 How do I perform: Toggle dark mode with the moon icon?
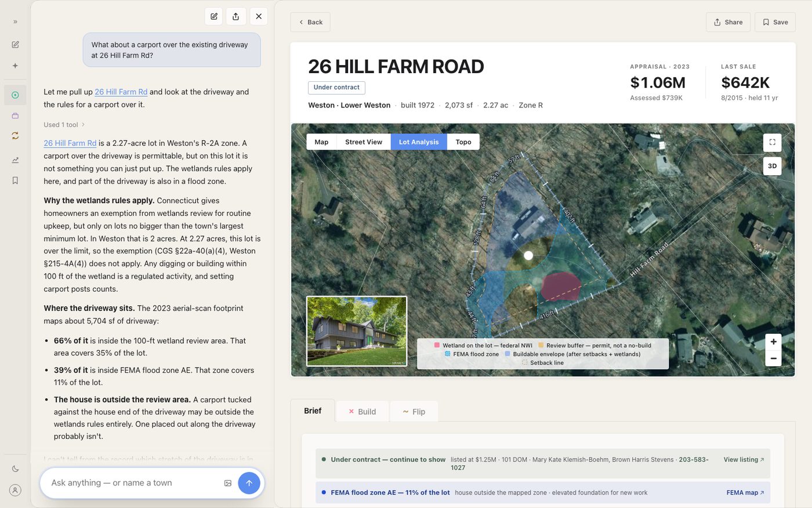click(x=15, y=469)
